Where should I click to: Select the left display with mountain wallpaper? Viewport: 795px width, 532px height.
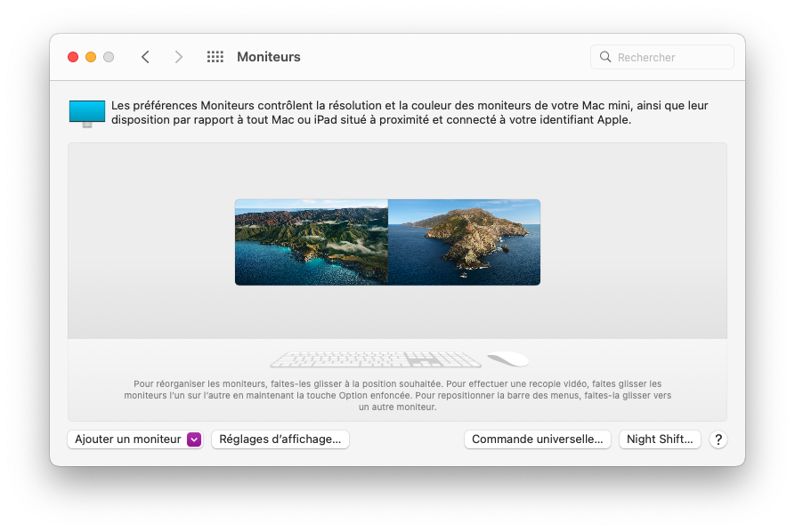coord(311,242)
